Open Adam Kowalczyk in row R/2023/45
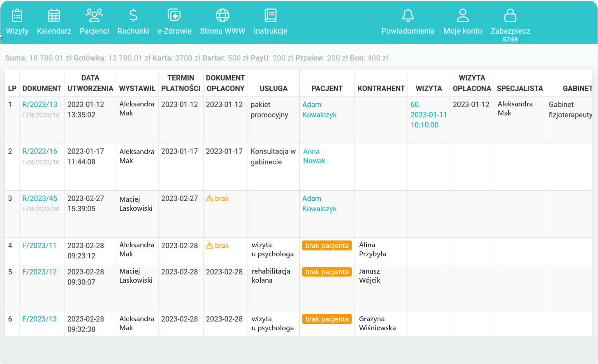This screenshot has height=364, width=598. point(320,204)
